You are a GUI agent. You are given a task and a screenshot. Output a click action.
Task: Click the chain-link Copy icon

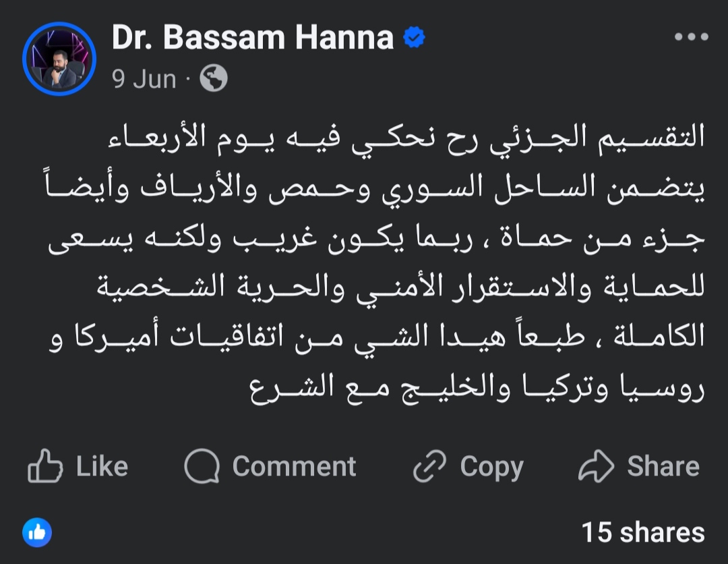pyautogui.click(x=429, y=467)
